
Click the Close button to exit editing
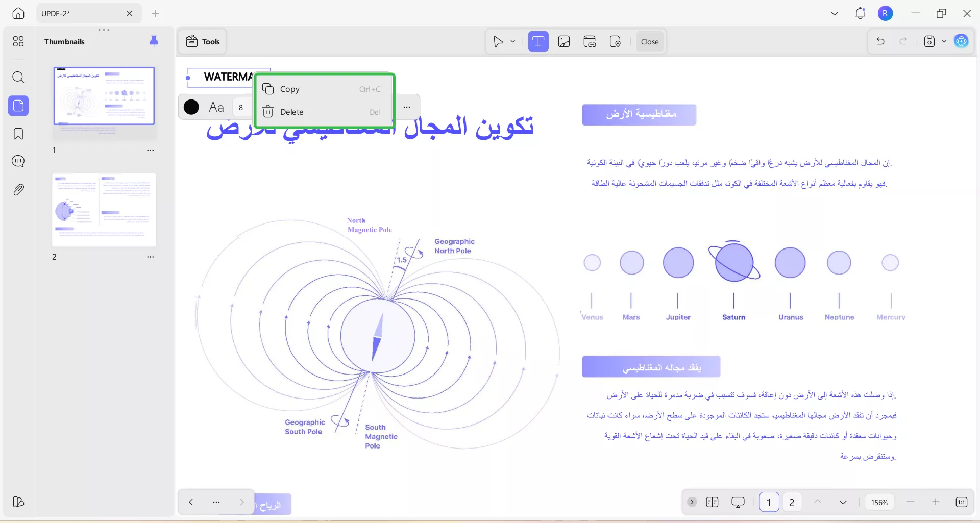pos(649,41)
